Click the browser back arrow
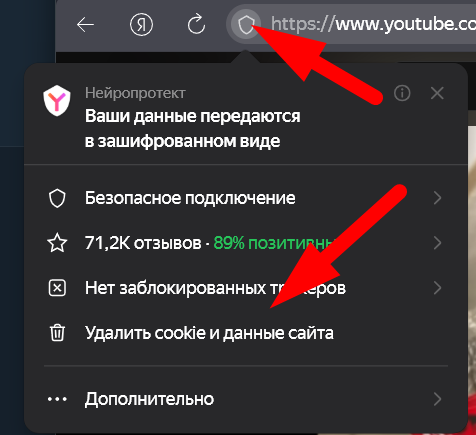The image size is (476, 435). pyautogui.click(x=85, y=25)
